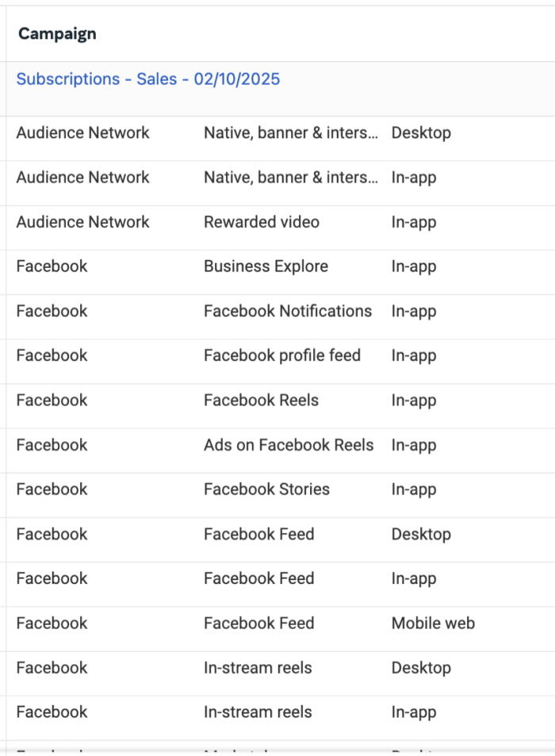555x756 pixels.
Task: Click Facebook Feed row with Desktop device
Action: pyautogui.click(x=281, y=540)
